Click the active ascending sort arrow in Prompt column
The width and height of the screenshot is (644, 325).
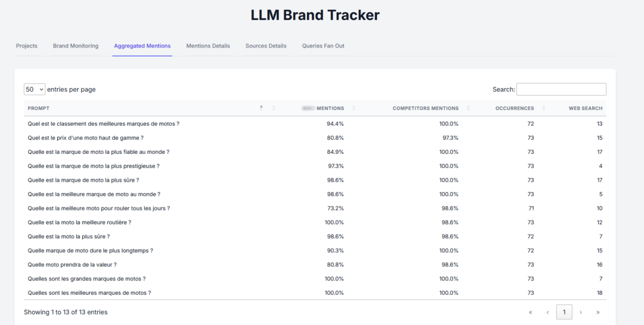(x=261, y=107)
